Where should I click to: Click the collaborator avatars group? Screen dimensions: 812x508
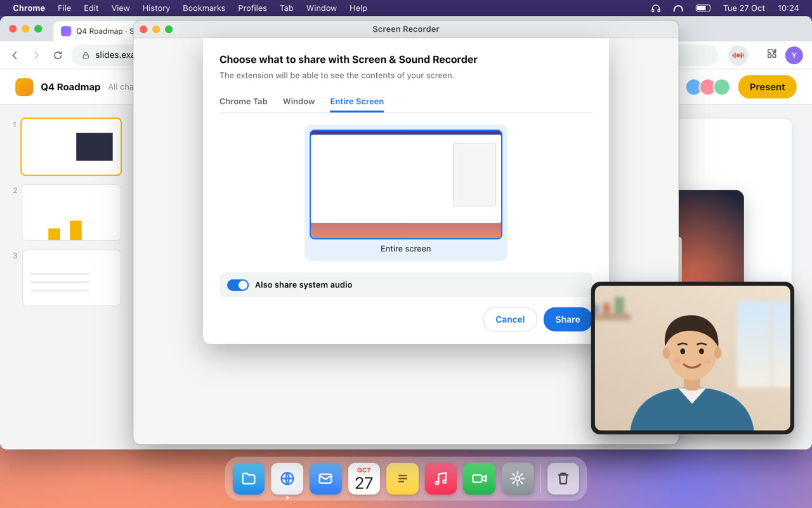[x=707, y=87]
